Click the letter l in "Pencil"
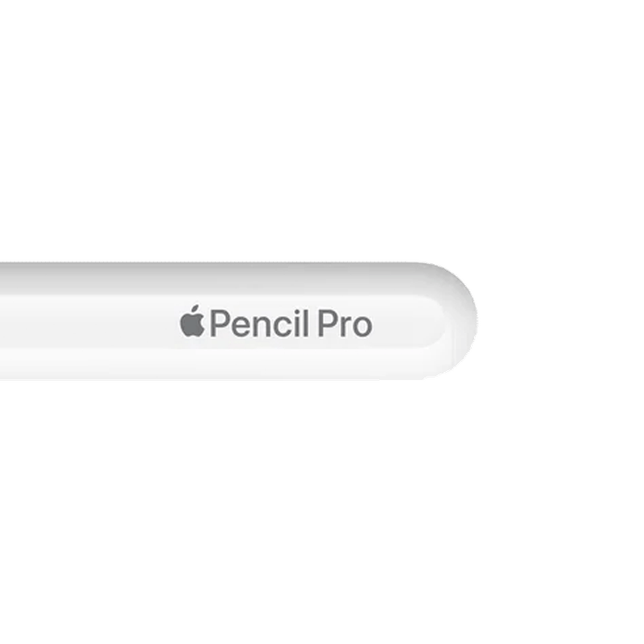Viewport: 644px width, 644px height. pyautogui.click(x=306, y=324)
